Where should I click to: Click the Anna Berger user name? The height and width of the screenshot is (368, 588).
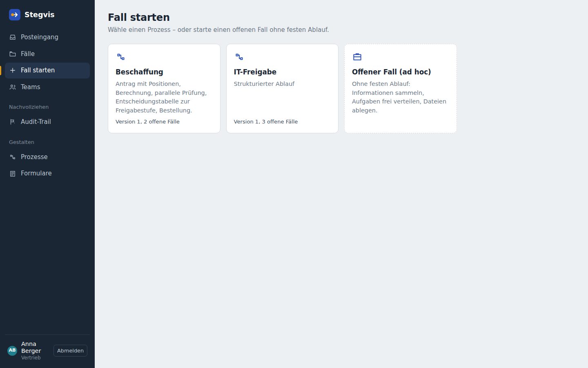(x=31, y=348)
